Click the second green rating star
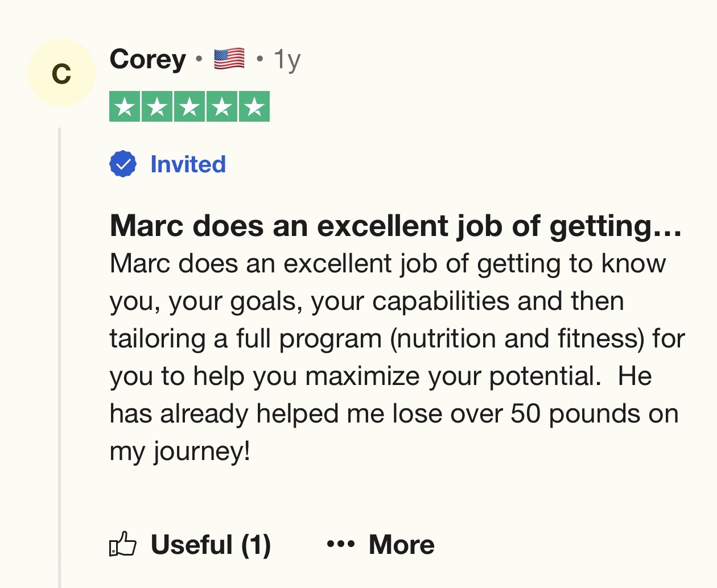 (157, 107)
